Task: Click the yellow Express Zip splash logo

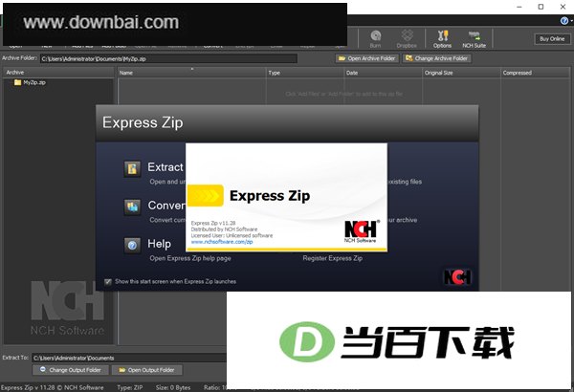Action: [x=206, y=196]
